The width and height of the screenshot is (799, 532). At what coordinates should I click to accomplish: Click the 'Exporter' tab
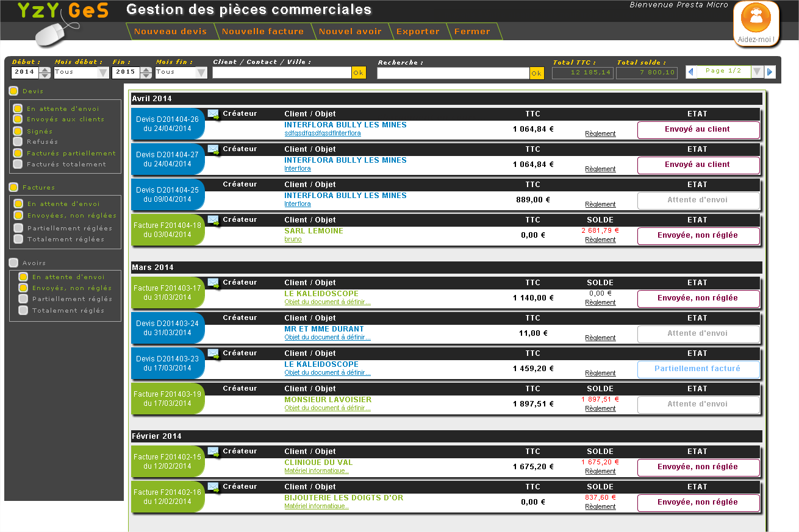(418, 32)
